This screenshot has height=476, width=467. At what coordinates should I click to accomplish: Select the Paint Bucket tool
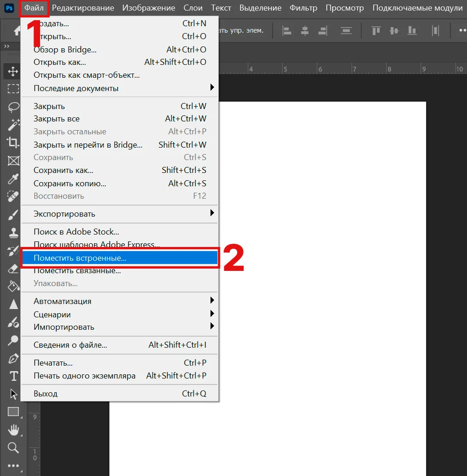(13, 286)
